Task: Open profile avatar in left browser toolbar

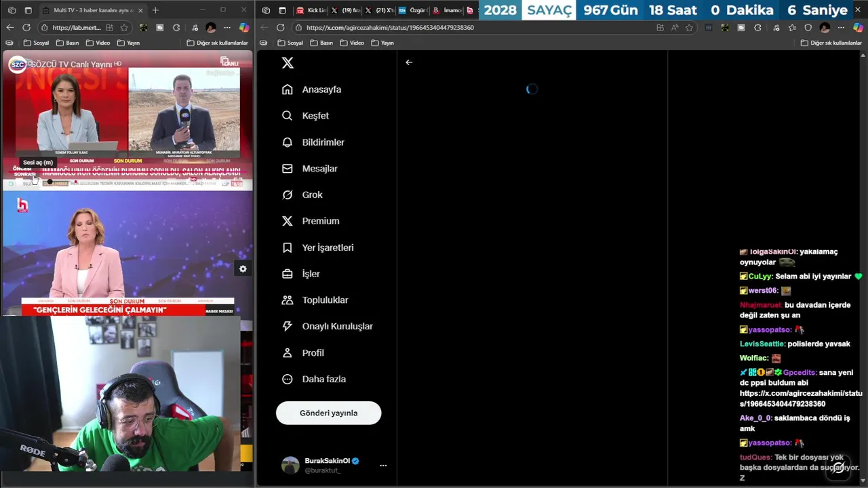Action: point(211,28)
